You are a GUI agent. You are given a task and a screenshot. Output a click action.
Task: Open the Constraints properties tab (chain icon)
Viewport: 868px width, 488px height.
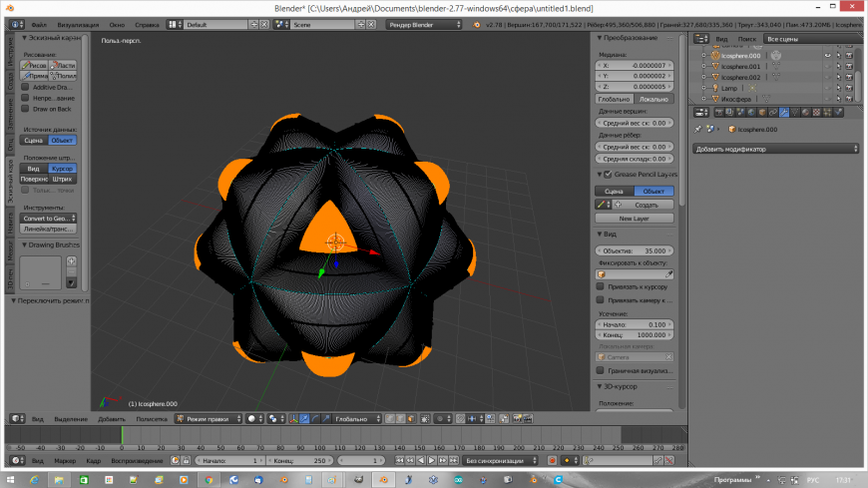773,113
